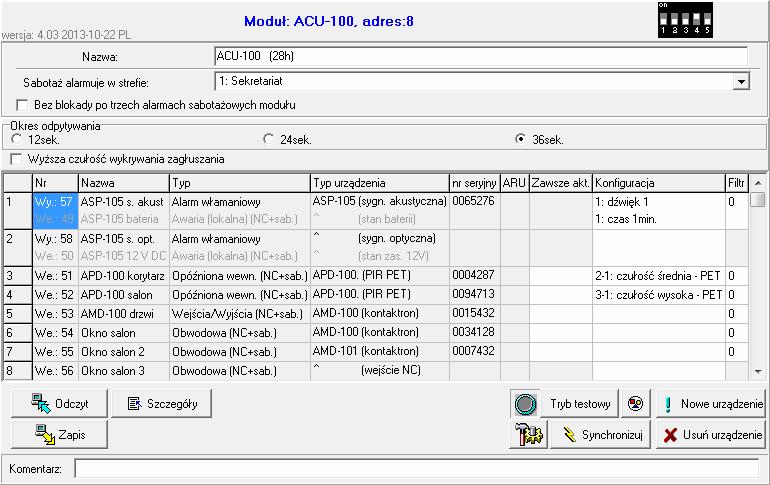Click serial number 0094713
770x485 pixels.
(x=473, y=294)
